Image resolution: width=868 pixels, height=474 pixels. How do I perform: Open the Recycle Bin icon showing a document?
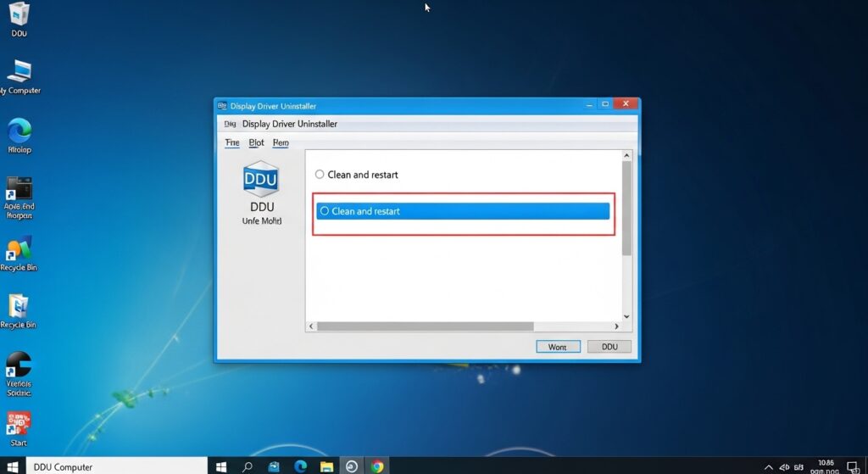[x=19, y=305]
